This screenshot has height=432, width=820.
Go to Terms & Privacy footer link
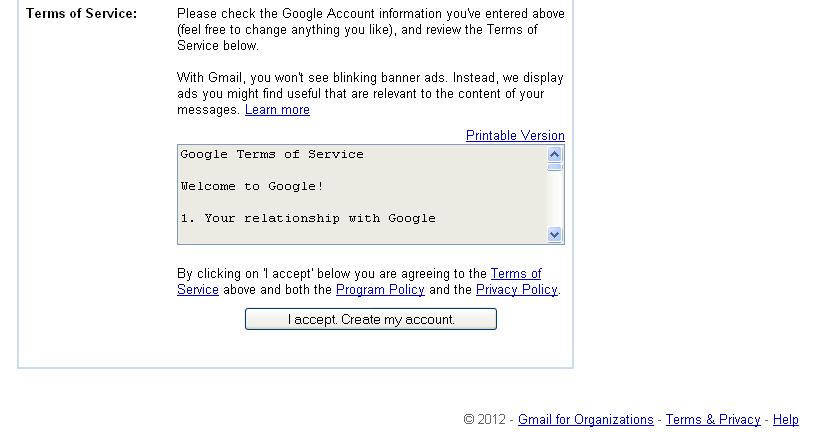click(x=713, y=420)
